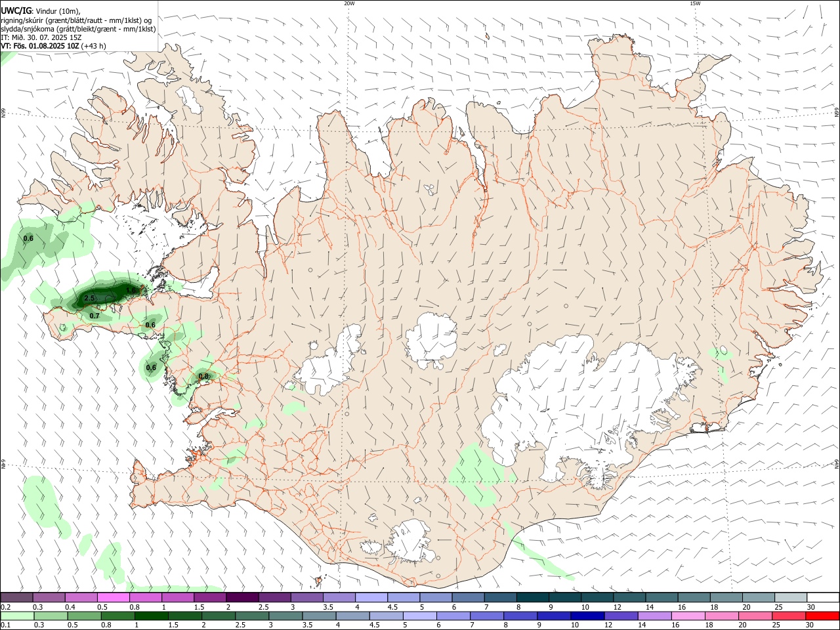Select light pink bottom swatch between 16 and 18

point(688,616)
